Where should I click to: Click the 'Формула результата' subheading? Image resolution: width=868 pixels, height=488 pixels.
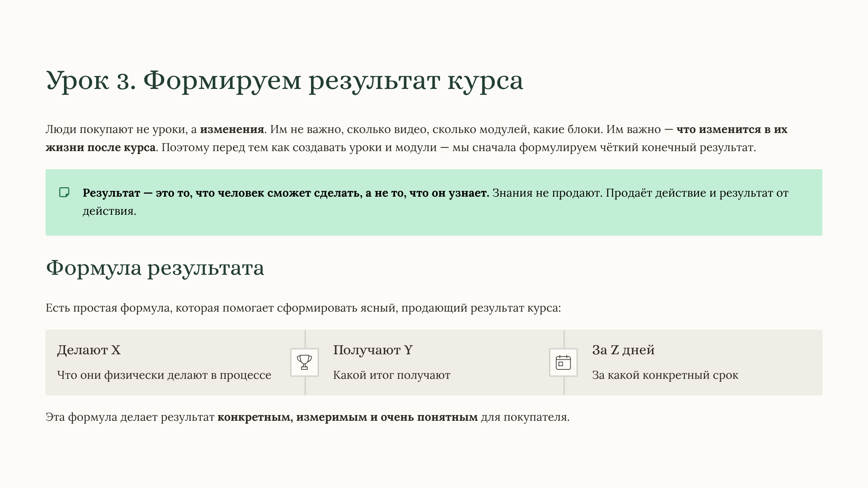(155, 268)
